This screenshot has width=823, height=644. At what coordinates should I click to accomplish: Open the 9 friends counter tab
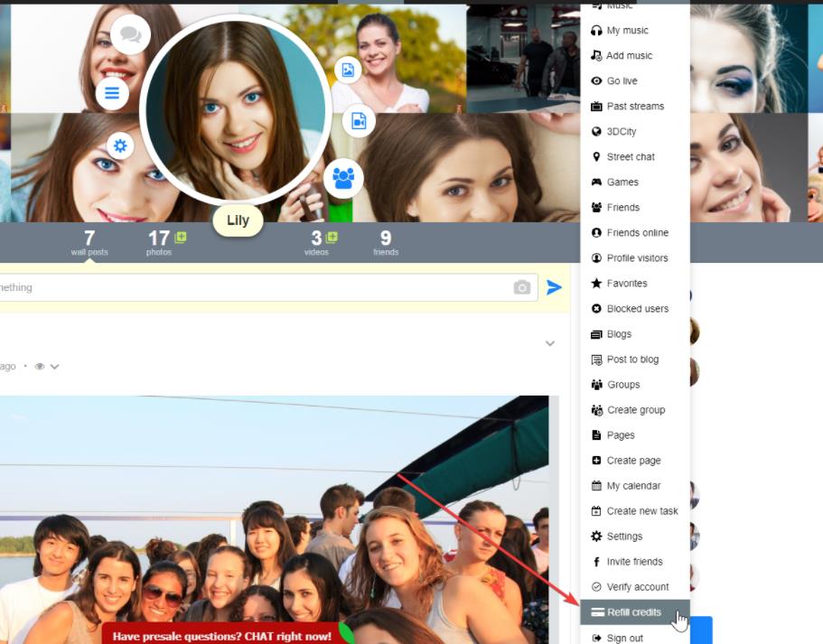[386, 241]
